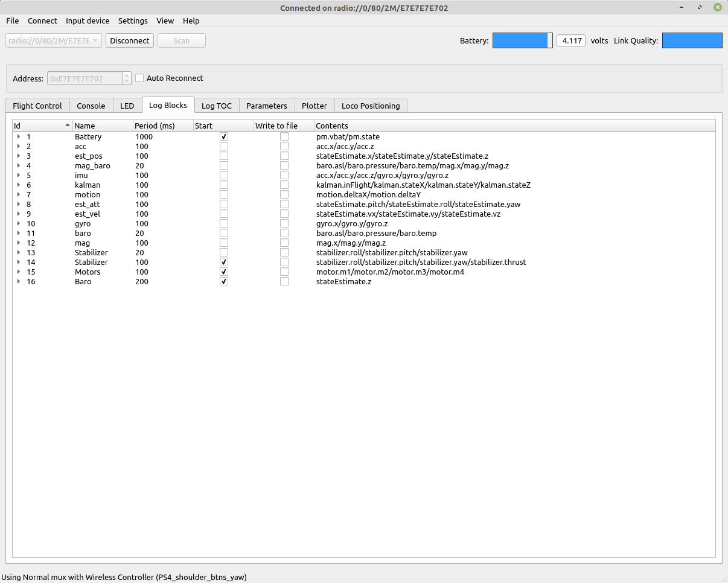Click the Link Quality bar
Screen dimensions: 728x583
692,40
